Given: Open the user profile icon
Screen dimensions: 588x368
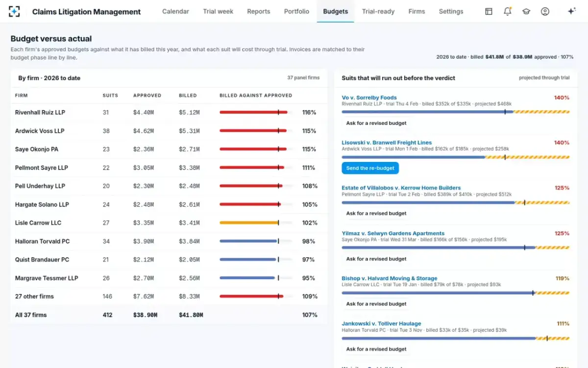Looking at the screenshot, I should (x=545, y=11).
